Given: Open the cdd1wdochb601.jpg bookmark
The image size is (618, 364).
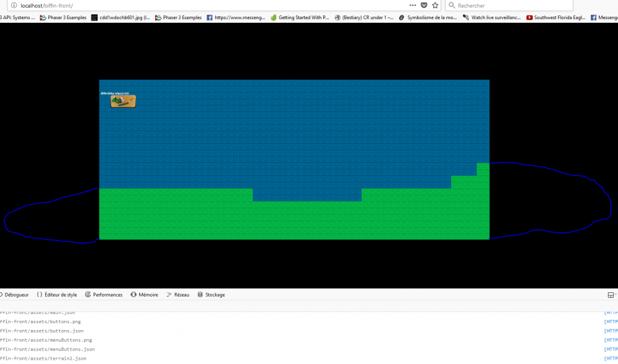Looking at the screenshot, I should point(121,18).
